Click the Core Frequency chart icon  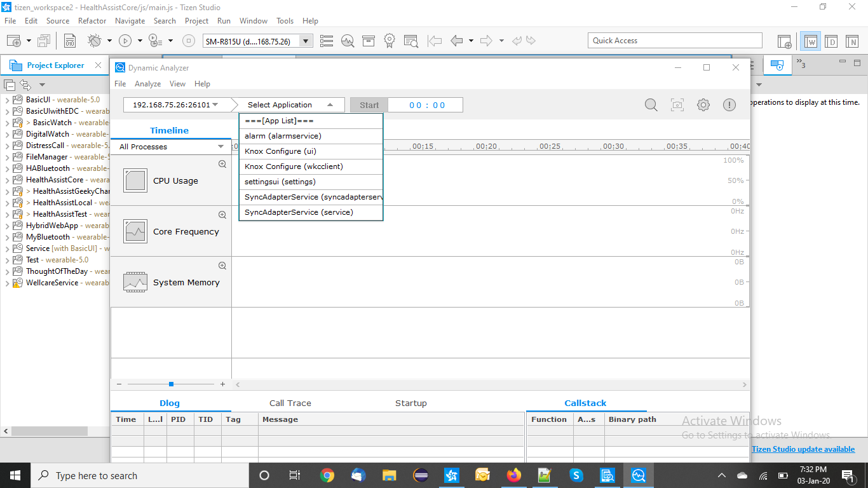pos(135,232)
